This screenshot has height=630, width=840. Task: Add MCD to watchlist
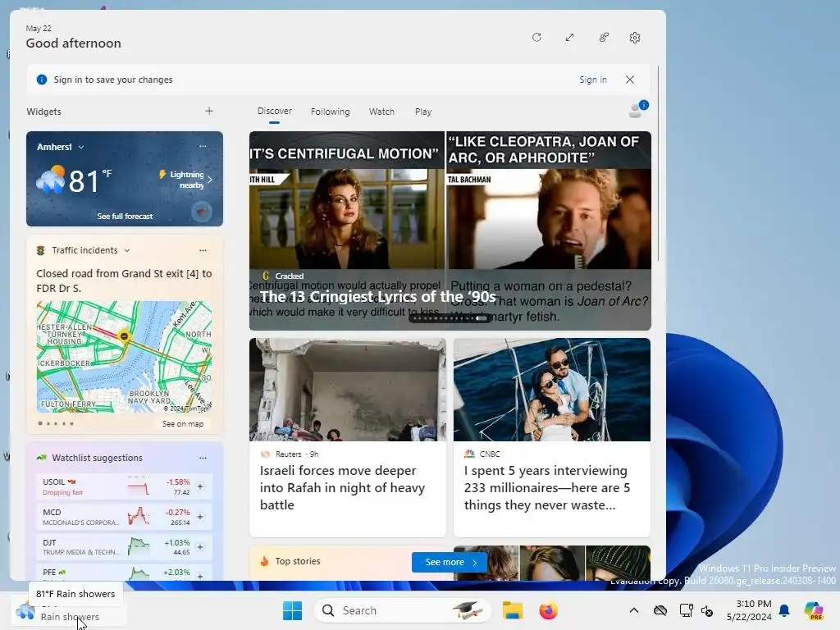point(200,517)
